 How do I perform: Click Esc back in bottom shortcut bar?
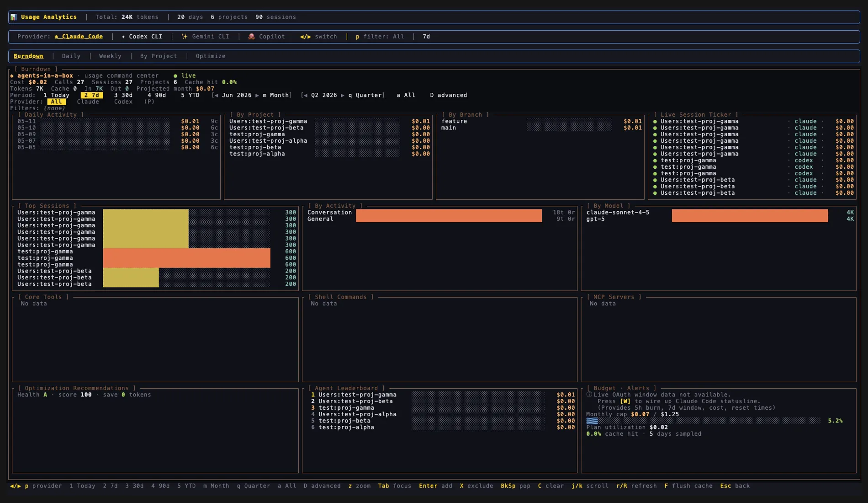coord(735,486)
